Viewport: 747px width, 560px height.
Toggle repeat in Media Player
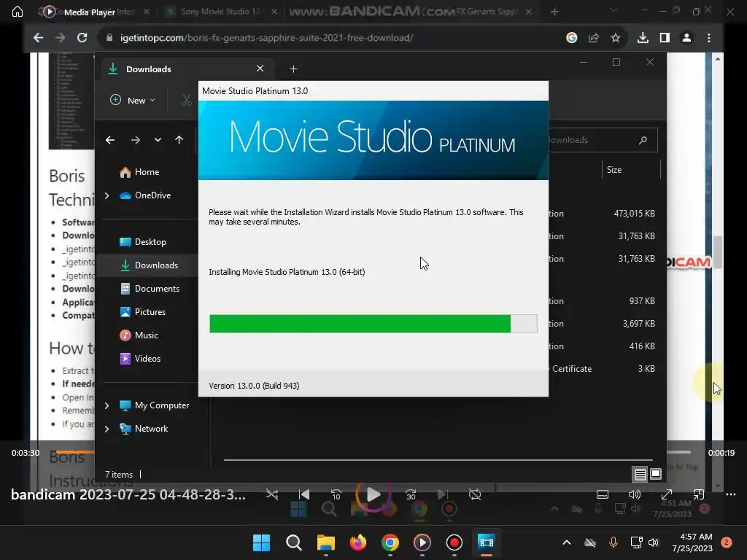(475, 495)
